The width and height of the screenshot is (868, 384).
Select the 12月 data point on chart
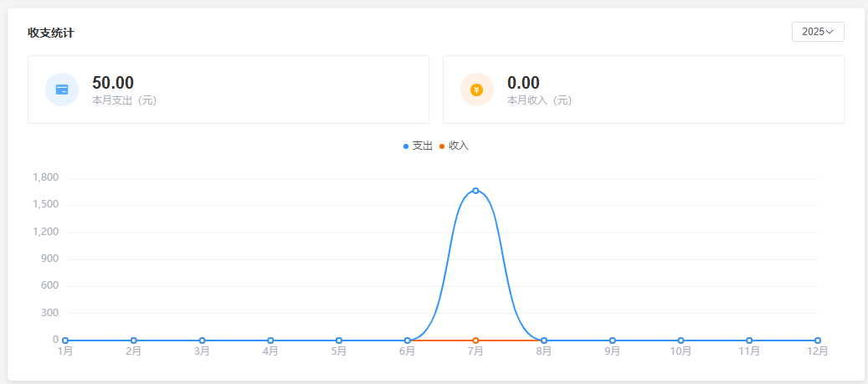tap(817, 340)
